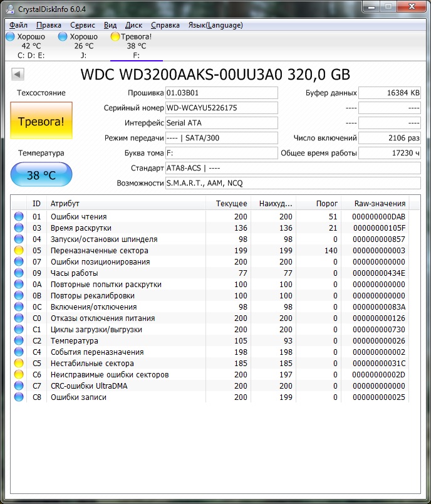Open the Файл menu
431x504 pixels.
18,25
